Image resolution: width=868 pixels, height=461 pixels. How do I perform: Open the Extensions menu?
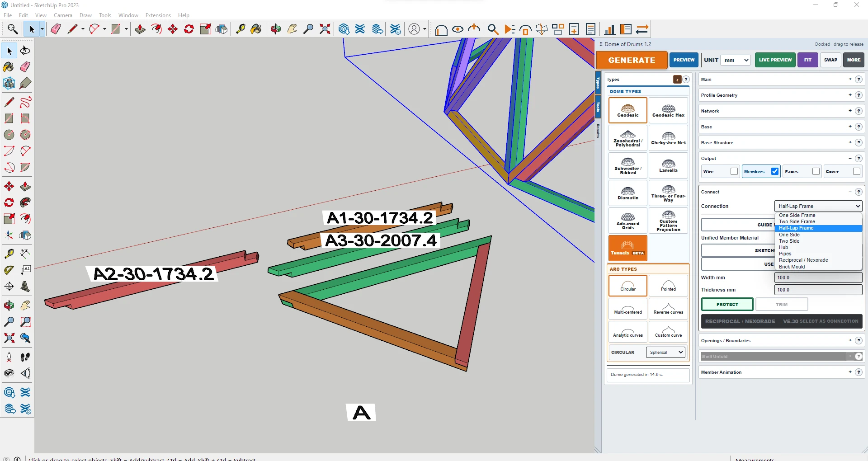(158, 15)
